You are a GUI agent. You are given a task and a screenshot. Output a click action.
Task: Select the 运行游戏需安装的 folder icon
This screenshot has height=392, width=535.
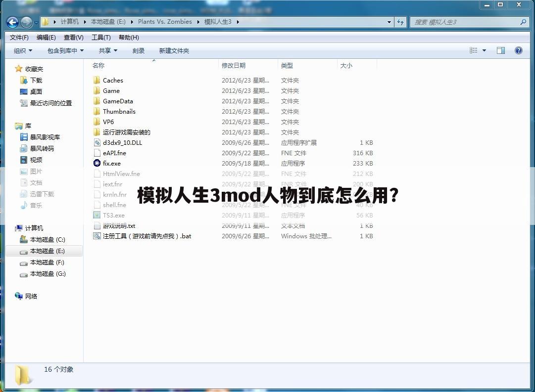[97, 132]
